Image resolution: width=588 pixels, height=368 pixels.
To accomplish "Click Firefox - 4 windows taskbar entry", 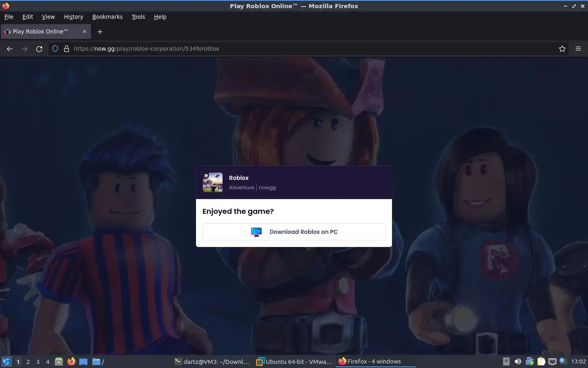I will click(376, 361).
